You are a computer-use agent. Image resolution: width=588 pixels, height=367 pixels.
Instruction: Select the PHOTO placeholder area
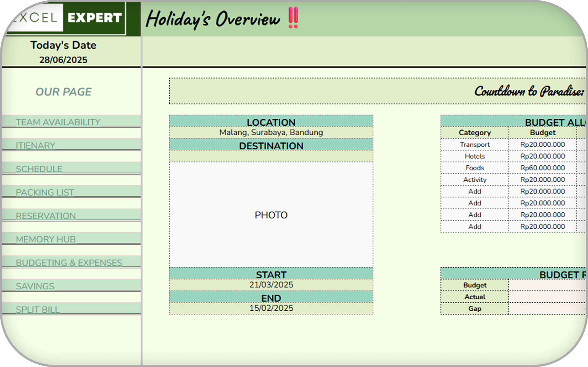pos(271,215)
